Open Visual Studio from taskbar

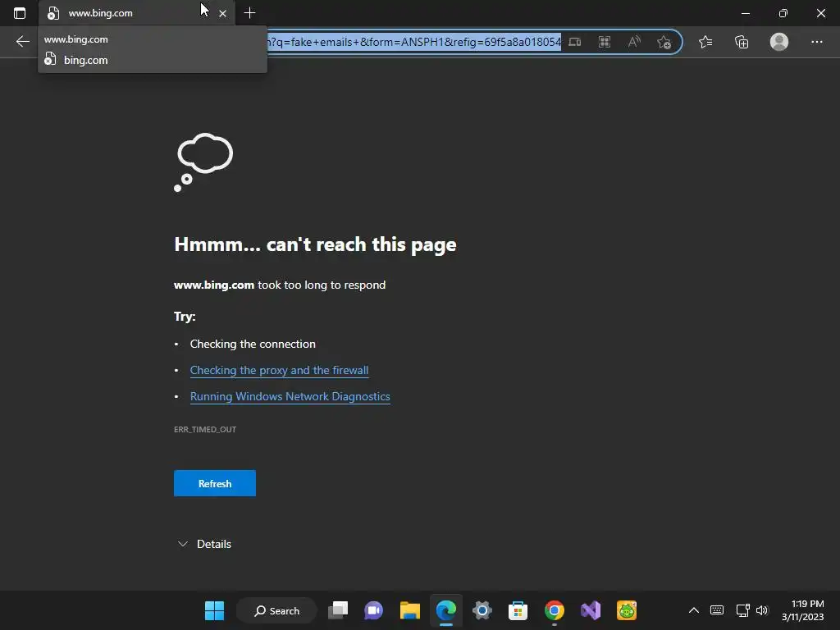591,610
